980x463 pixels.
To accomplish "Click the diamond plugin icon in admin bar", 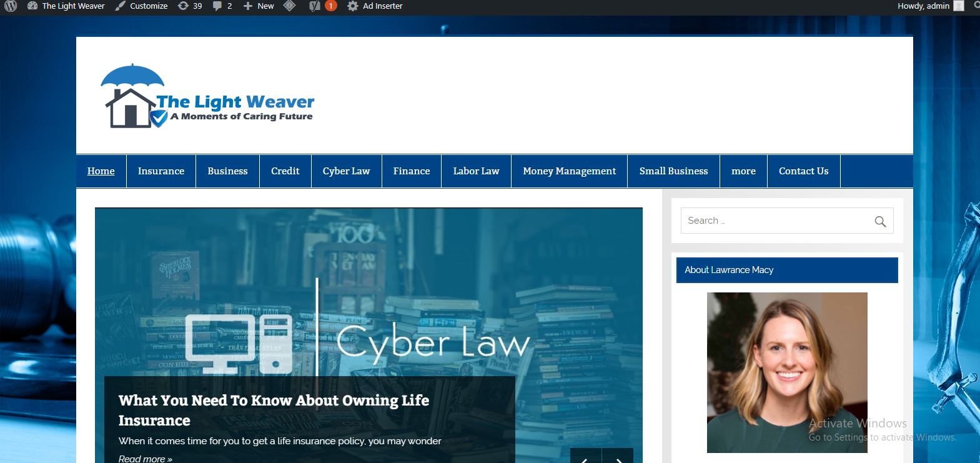I will (289, 6).
